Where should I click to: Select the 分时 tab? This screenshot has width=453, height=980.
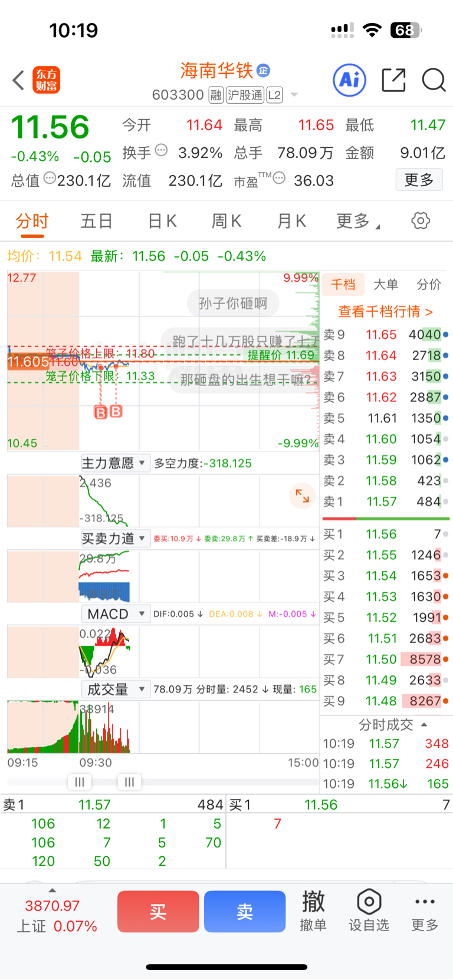[x=32, y=222]
